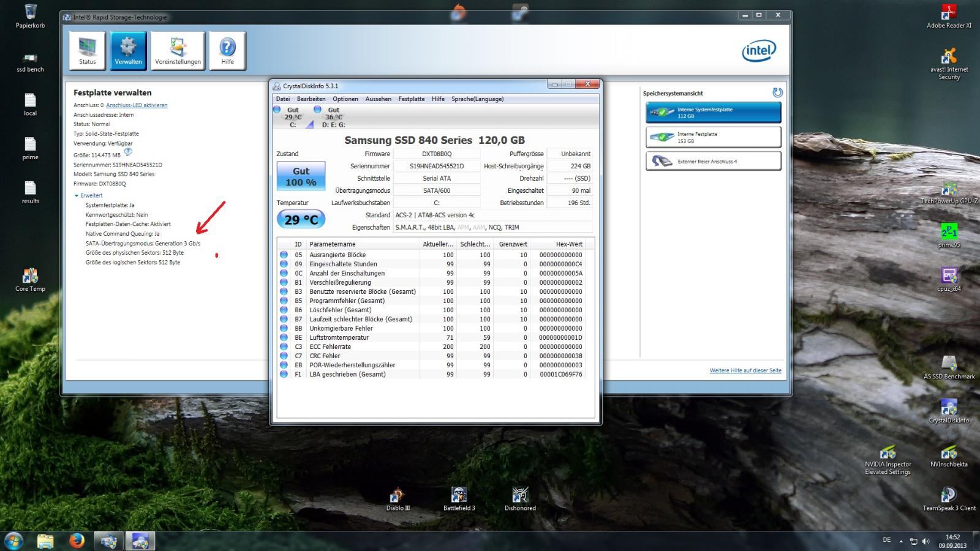Launch TechPowerUp GPU-Z shortcut
Screen dimensions: 980x551
[949, 192]
